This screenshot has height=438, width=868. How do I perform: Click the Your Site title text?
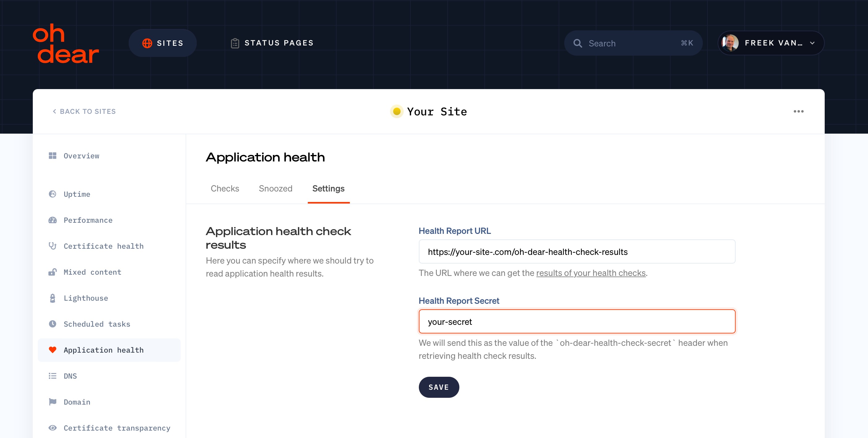(x=437, y=112)
